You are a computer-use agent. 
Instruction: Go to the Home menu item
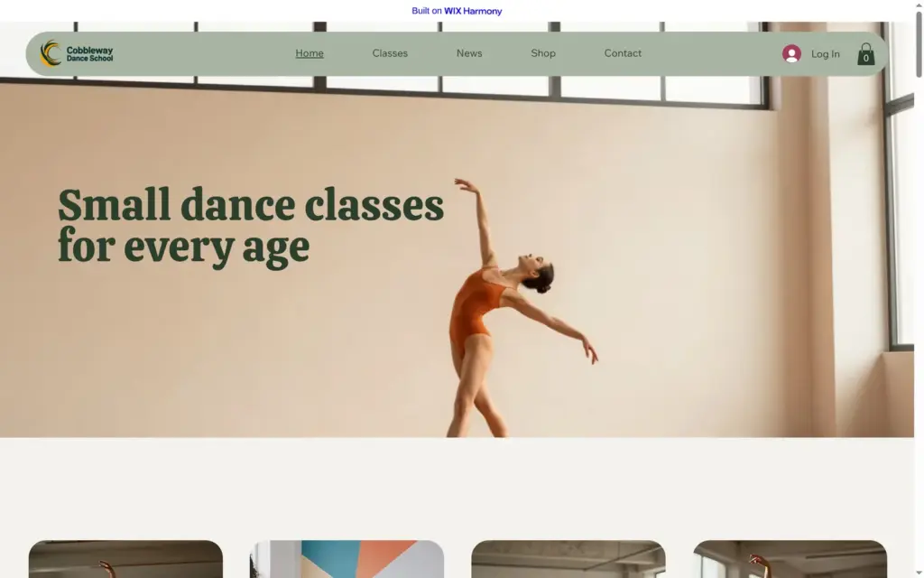click(310, 53)
